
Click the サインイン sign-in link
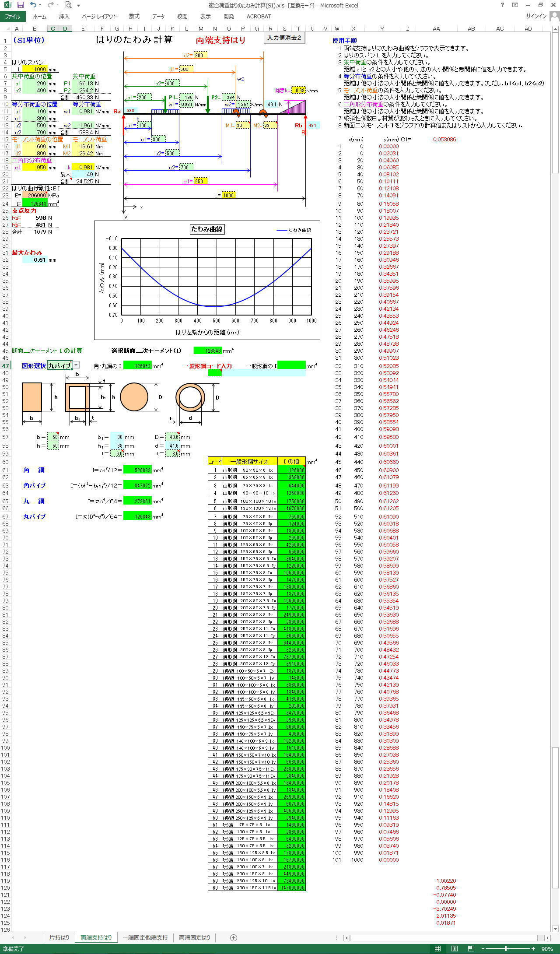click(x=536, y=16)
